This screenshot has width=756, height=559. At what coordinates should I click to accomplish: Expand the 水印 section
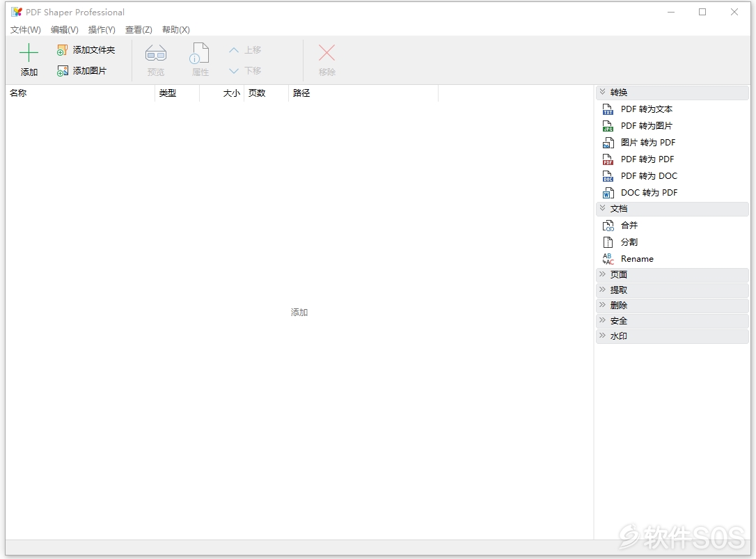point(672,336)
